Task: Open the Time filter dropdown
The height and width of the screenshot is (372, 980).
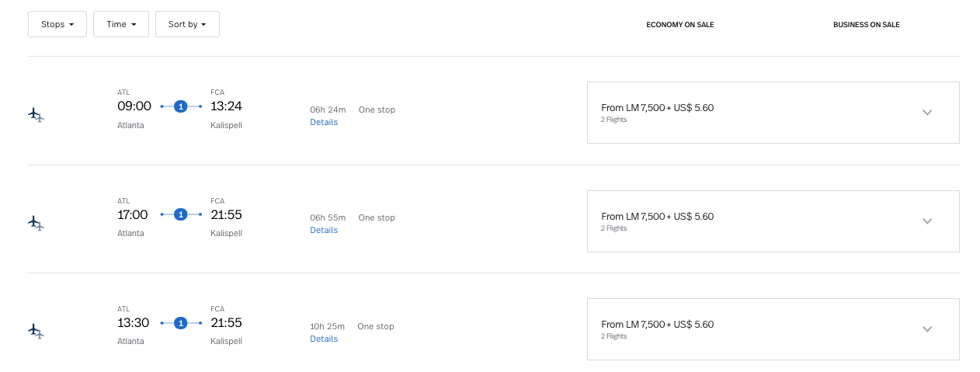Action: click(121, 24)
